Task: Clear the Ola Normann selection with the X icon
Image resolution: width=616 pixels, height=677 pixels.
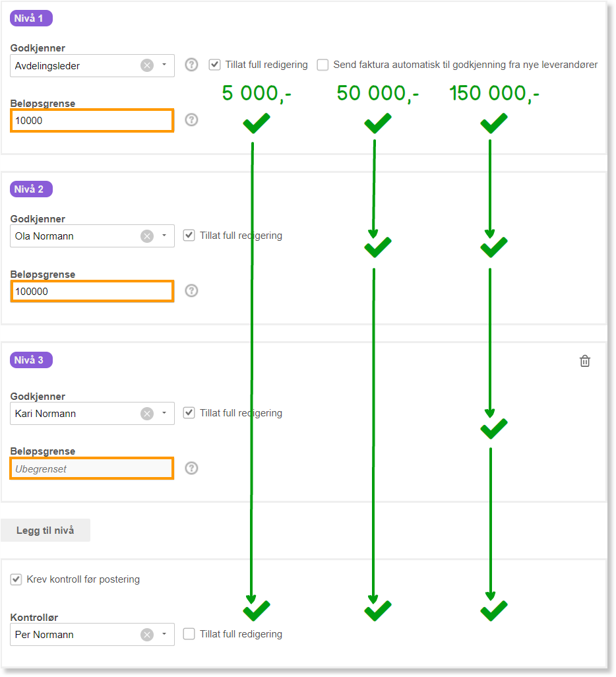Action: click(147, 236)
